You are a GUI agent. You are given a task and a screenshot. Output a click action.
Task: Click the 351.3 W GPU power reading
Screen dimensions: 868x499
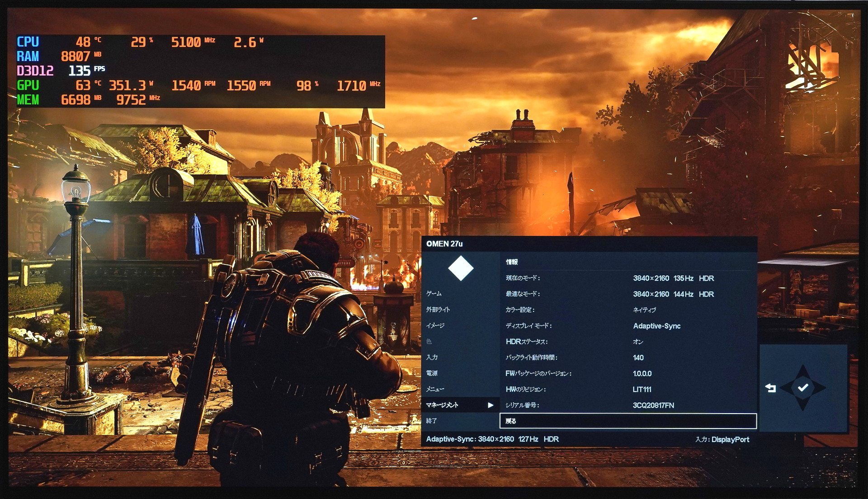coord(131,85)
